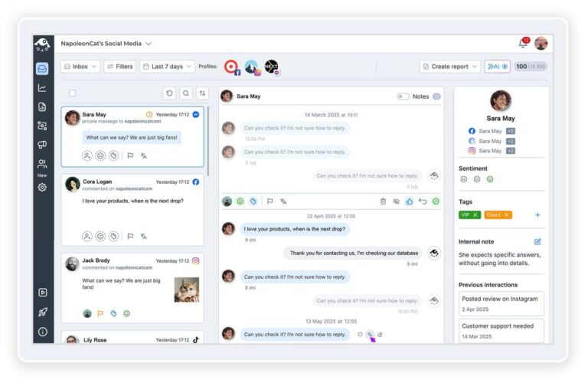
Task: Add a new tag with plus icon
Action: (537, 215)
